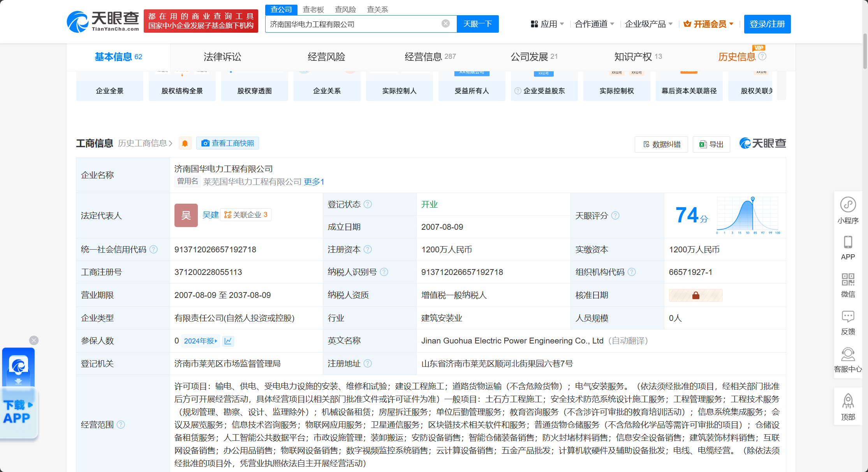Open the 企业关系 card
The width and height of the screenshot is (868, 472).
(327, 86)
